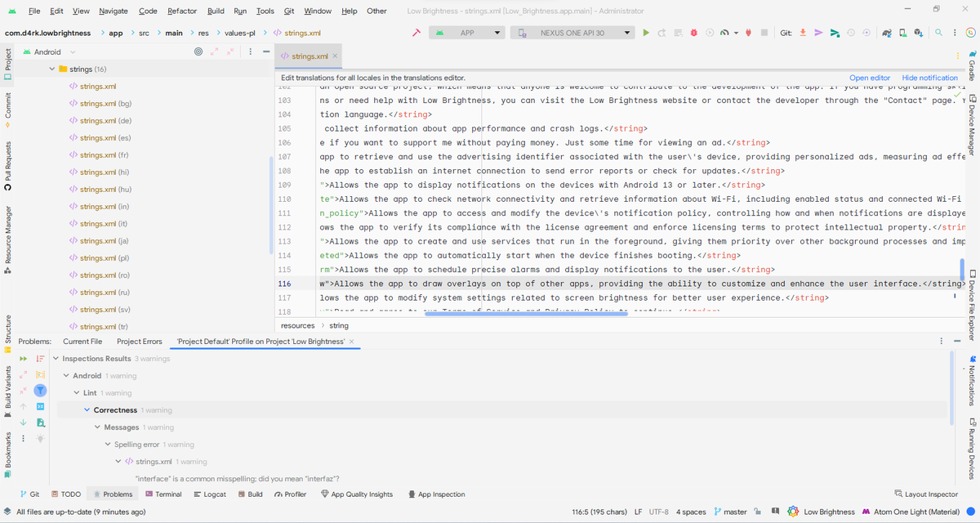
Task: Click the Atom Material theme icon in status bar
Action: tap(866, 512)
